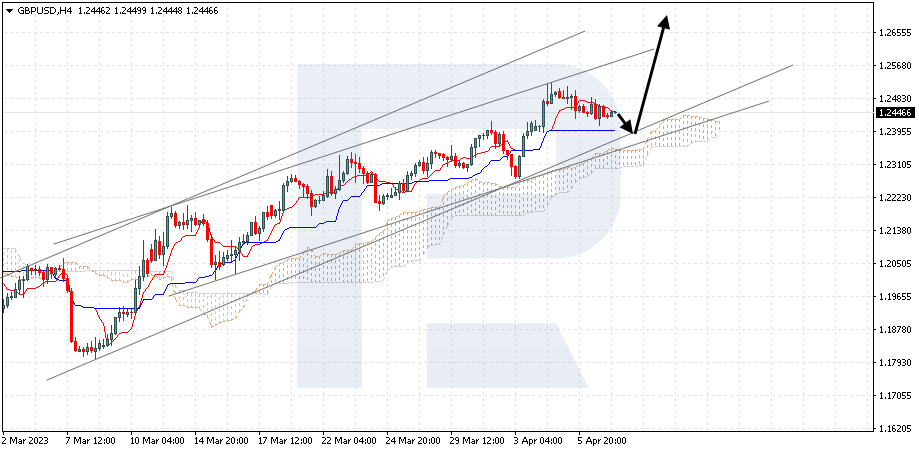Click the short downward black arrowhead
The height and width of the screenshot is (452, 919).
631,129
